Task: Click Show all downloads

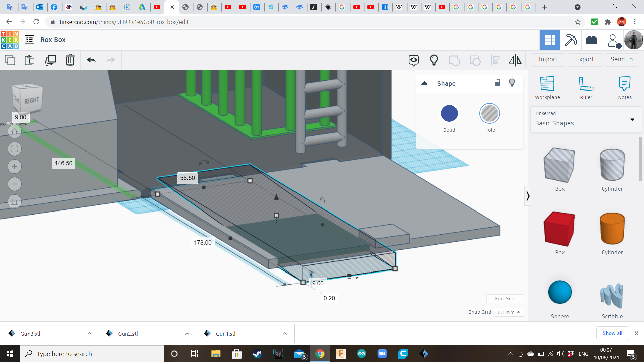Action: tap(612, 333)
